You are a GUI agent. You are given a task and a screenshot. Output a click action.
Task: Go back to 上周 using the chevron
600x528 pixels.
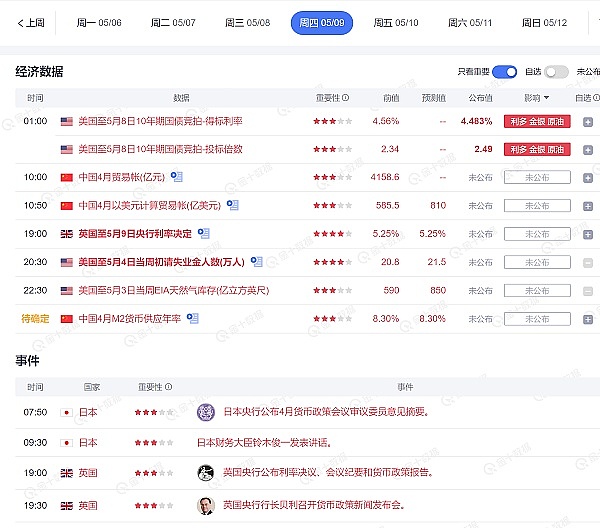click(31, 22)
